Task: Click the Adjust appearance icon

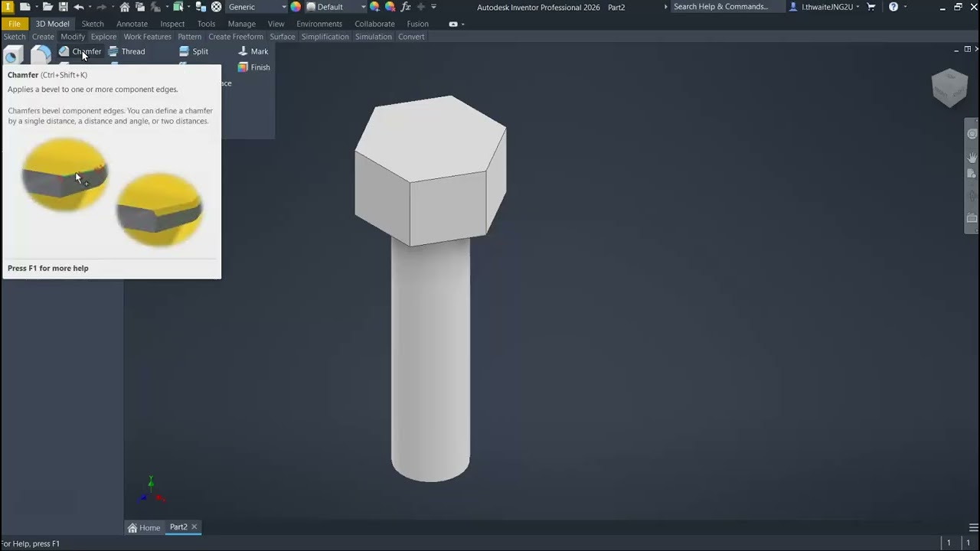Action: [x=374, y=7]
